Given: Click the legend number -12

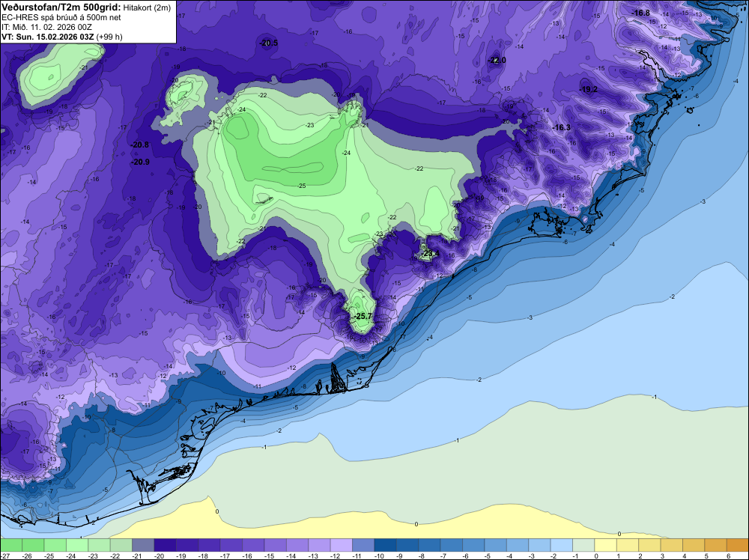Looking at the screenshot, I should (336, 556).
